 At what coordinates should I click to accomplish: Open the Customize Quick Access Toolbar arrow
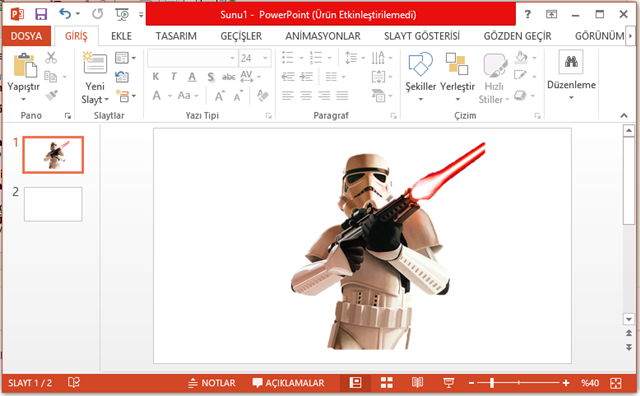coord(140,15)
